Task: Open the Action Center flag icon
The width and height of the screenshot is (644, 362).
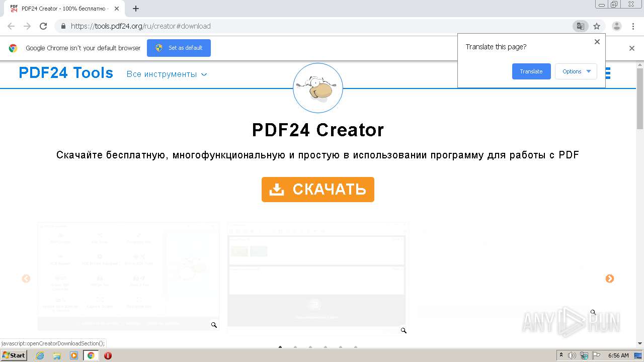Action: [596, 355]
